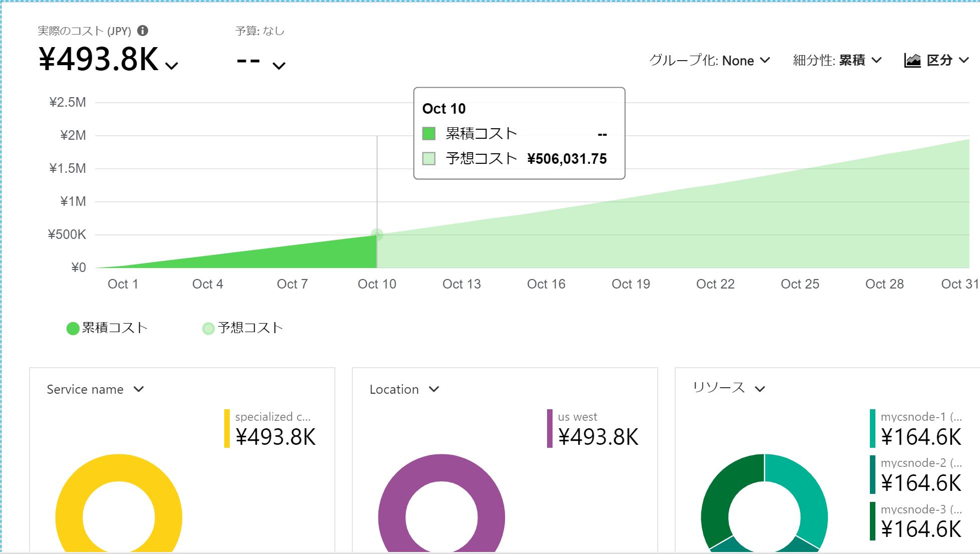
Task: Click the light green 予想コスト swatch in the tooltip
Action: [x=429, y=159]
